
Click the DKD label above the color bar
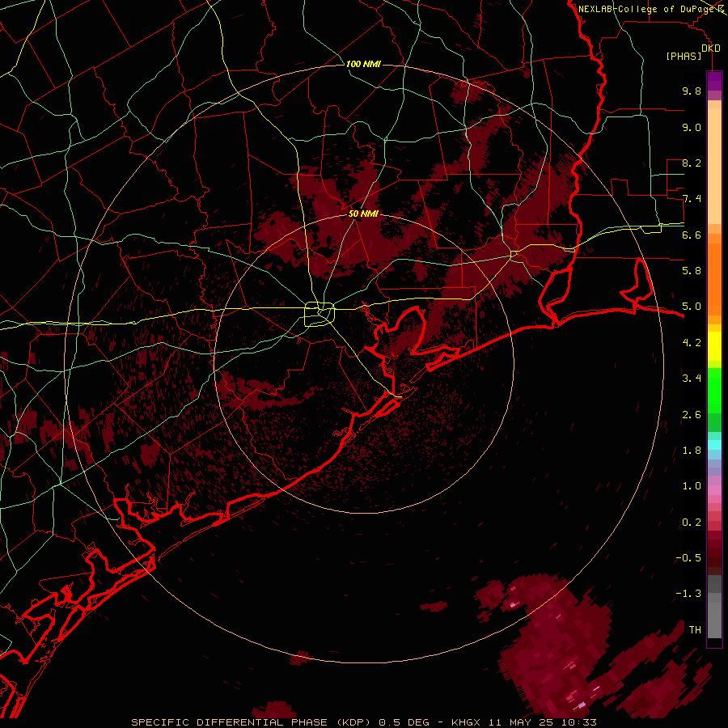pos(710,49)
